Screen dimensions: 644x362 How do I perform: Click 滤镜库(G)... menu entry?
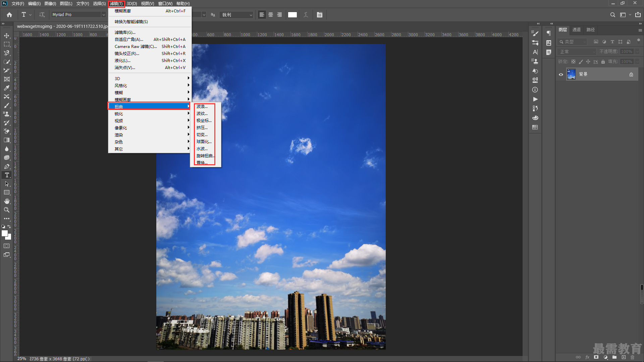pos(150,33)
